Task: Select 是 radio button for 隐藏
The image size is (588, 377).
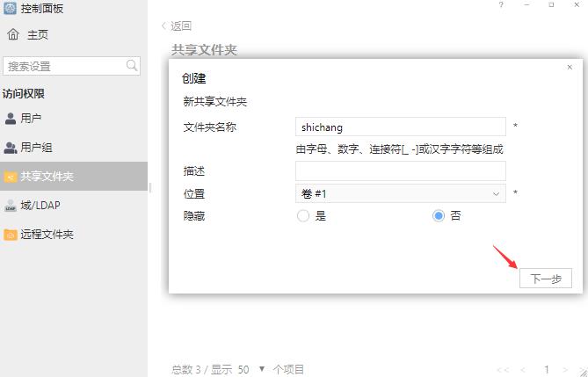Action: tap(303, 215)
